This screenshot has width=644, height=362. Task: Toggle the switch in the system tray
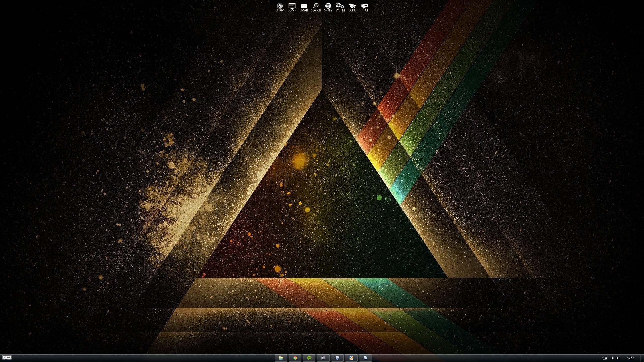pos(605,358)
